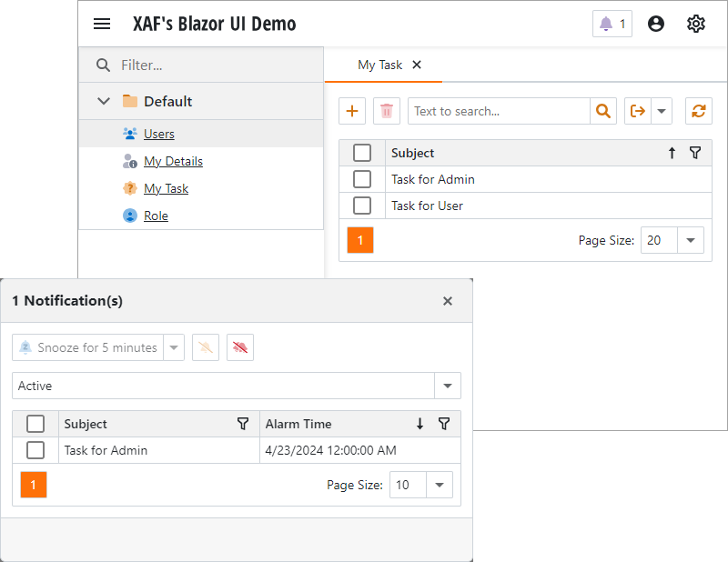Focus the Text to search field
This screenshot has width=728, height=562.
click(499, 111)
